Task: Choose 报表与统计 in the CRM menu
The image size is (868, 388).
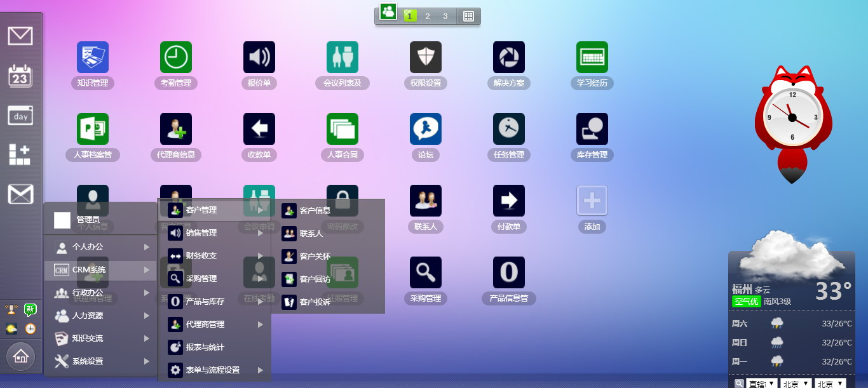Action: pos(205,347)
